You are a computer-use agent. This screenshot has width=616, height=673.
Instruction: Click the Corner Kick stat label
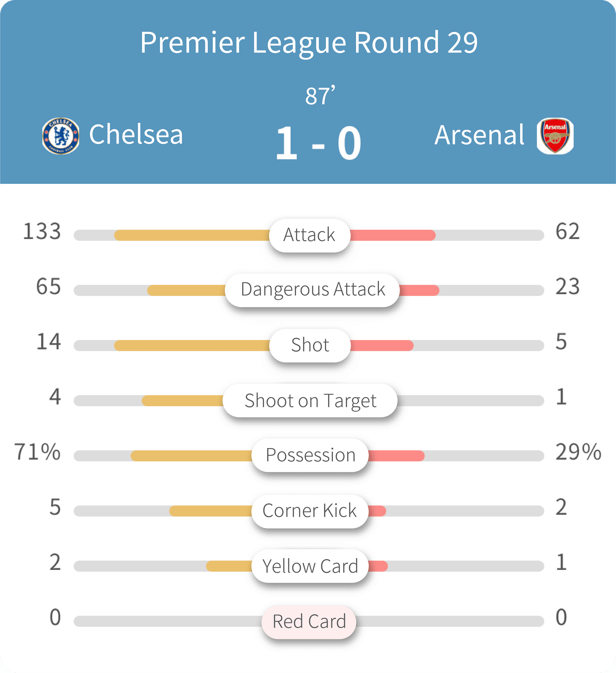(310, 511)
